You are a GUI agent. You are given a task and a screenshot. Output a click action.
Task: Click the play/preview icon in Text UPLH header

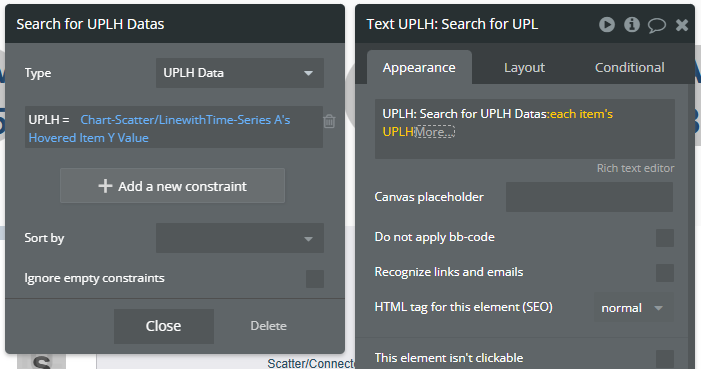click(x=607, y=24)
